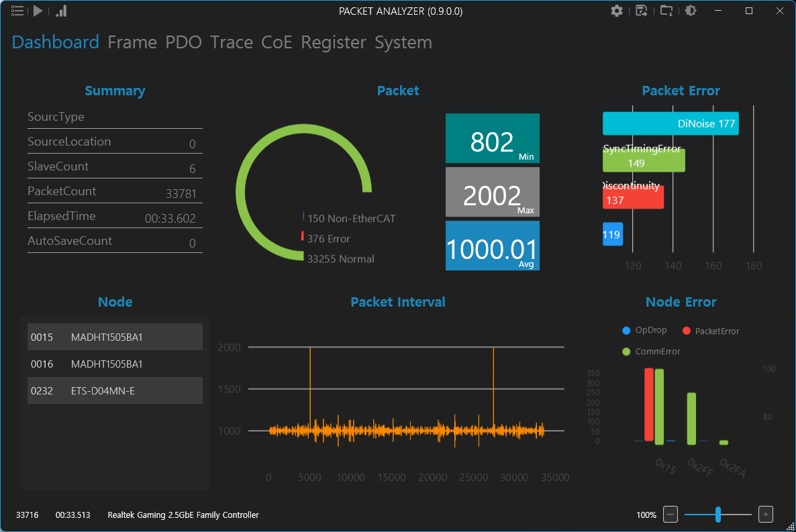
Task: Click the zoom in plus button
Action: coord(766,515)
